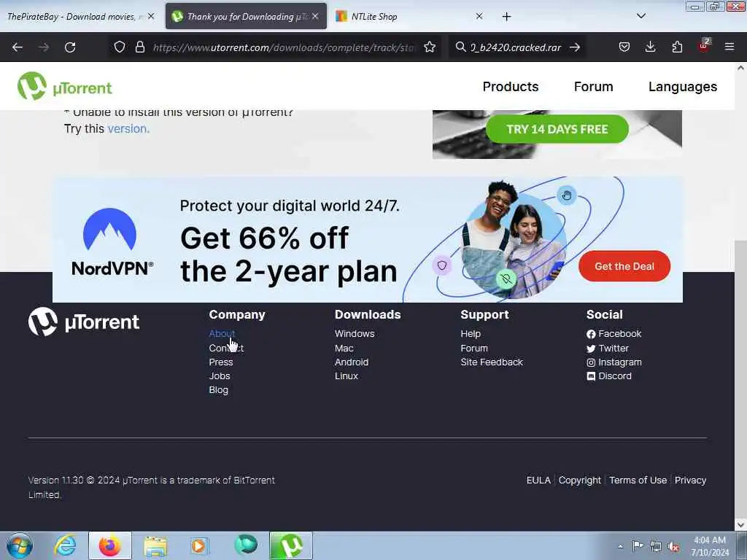The image size is (747, 560).
Task: Open the Instagram social link
Action: (614, 362)
